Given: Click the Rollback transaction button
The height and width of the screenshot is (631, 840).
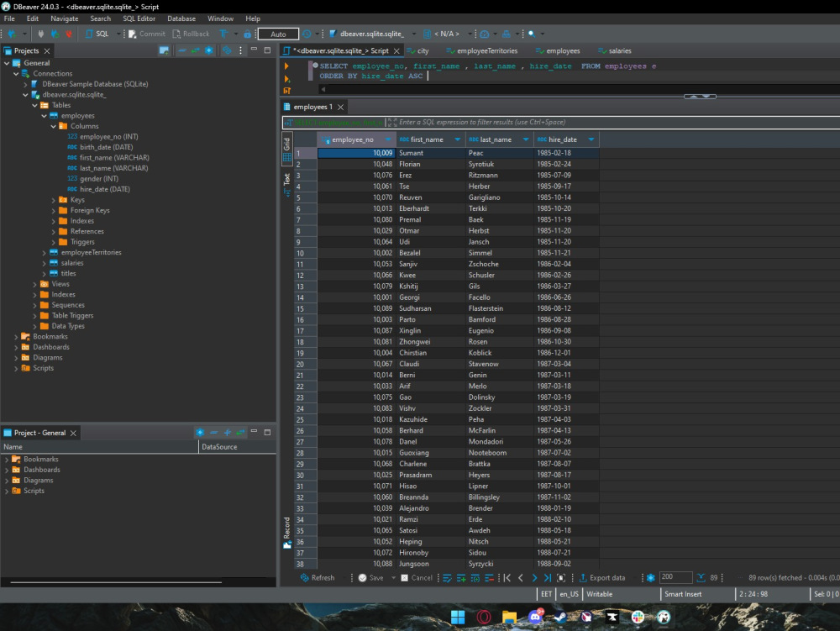Looking at the screenshot, I should [x=192, y=34].
